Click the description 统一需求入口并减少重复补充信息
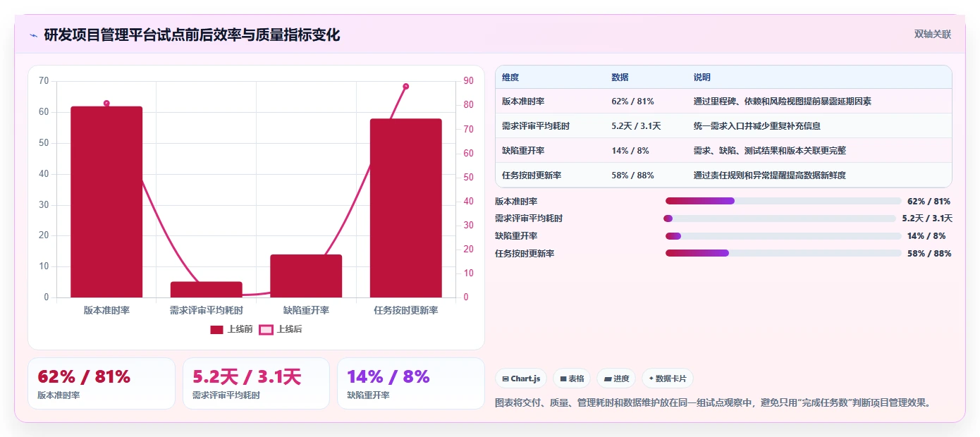Image resolution: width=980 pixels, height=437 pixels. [x=757, y=126]
